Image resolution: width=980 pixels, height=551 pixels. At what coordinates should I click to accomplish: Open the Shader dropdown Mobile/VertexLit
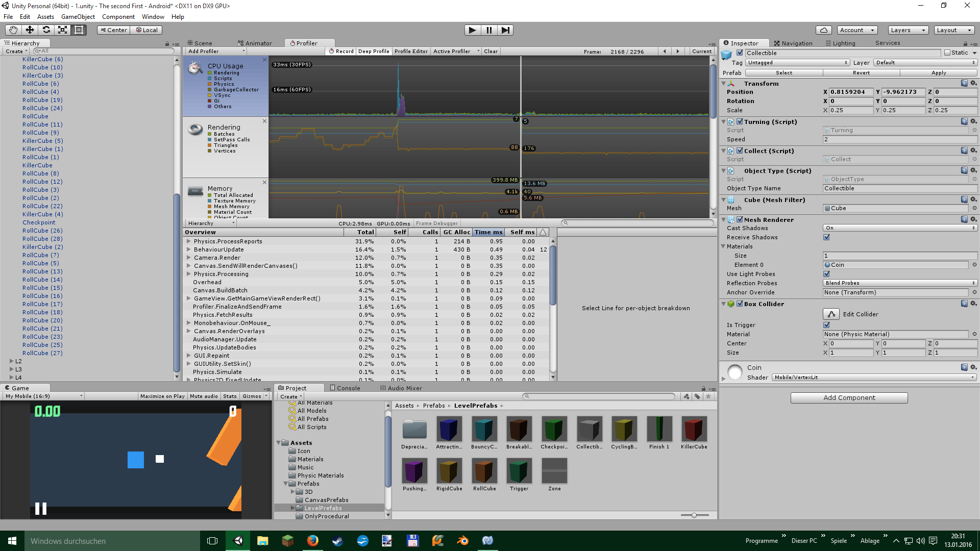point(874,378)
